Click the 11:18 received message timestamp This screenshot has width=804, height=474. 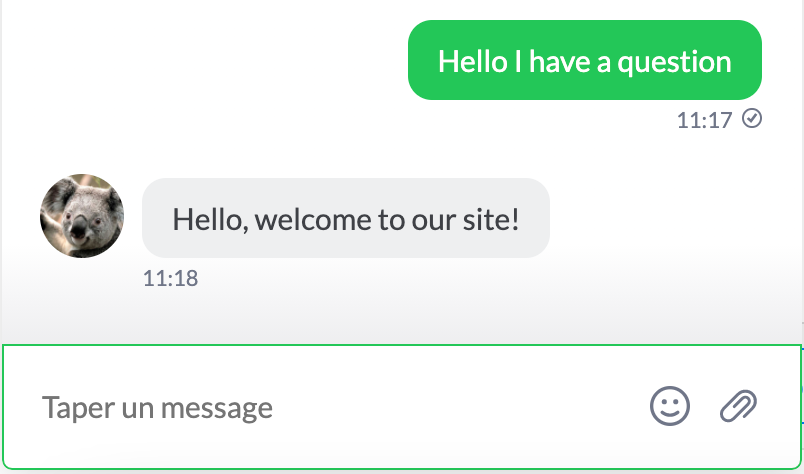pos(171,278)
